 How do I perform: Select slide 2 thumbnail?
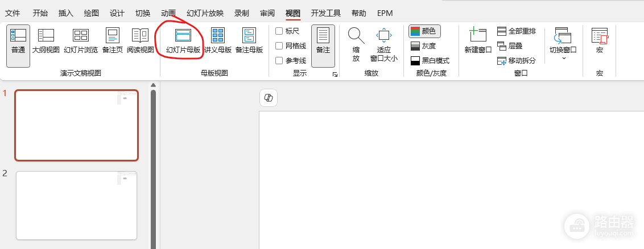coord(77,206)
